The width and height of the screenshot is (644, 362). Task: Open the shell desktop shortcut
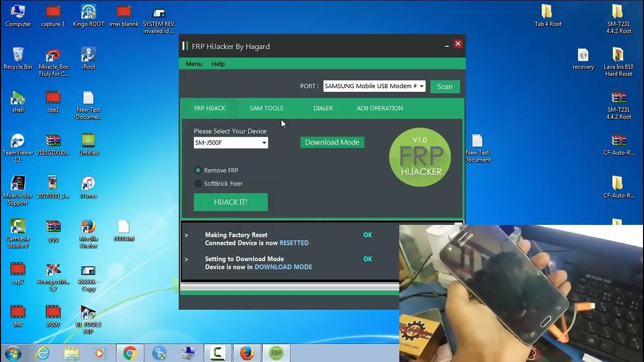(18, 101)
